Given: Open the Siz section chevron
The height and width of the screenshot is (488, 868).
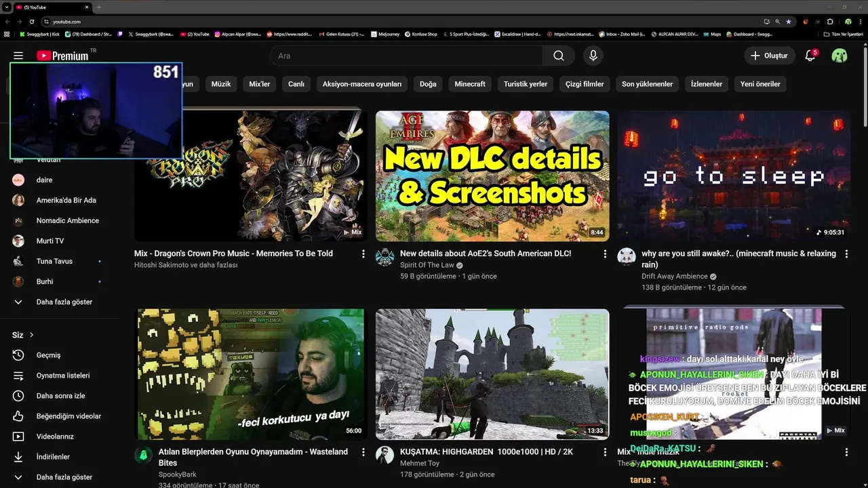Looking at the screenshot, I should click(x=31, y=335).
